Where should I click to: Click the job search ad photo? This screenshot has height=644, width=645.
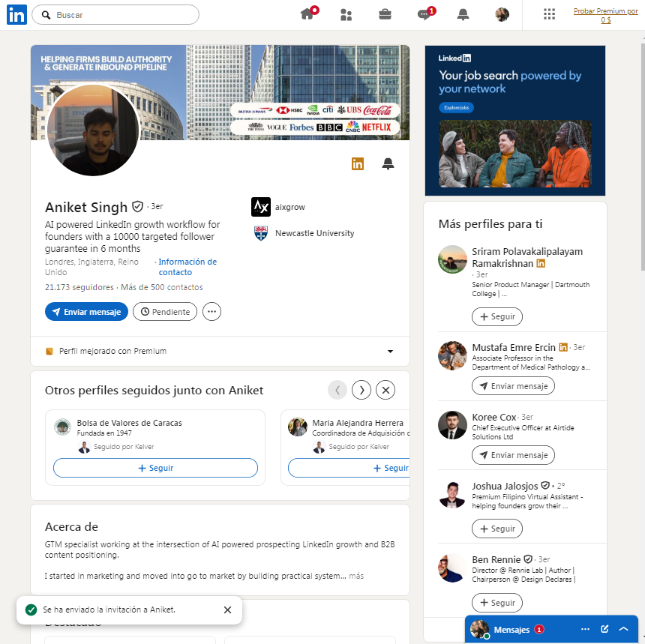515,154
